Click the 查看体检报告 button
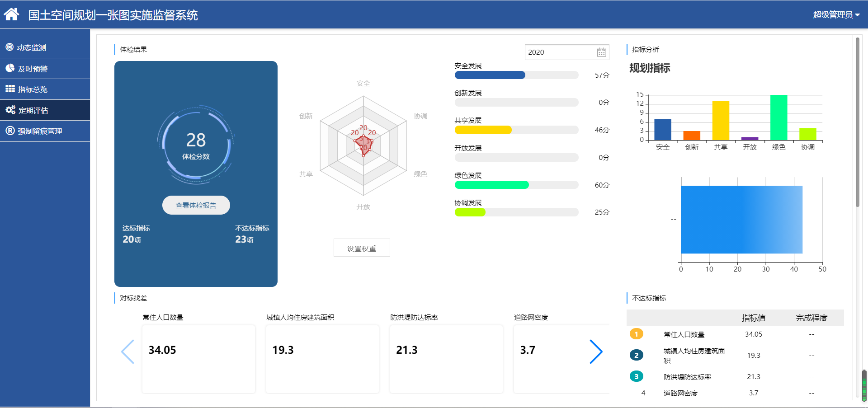This screenshot has width=868, height=408. coord(196,205)
